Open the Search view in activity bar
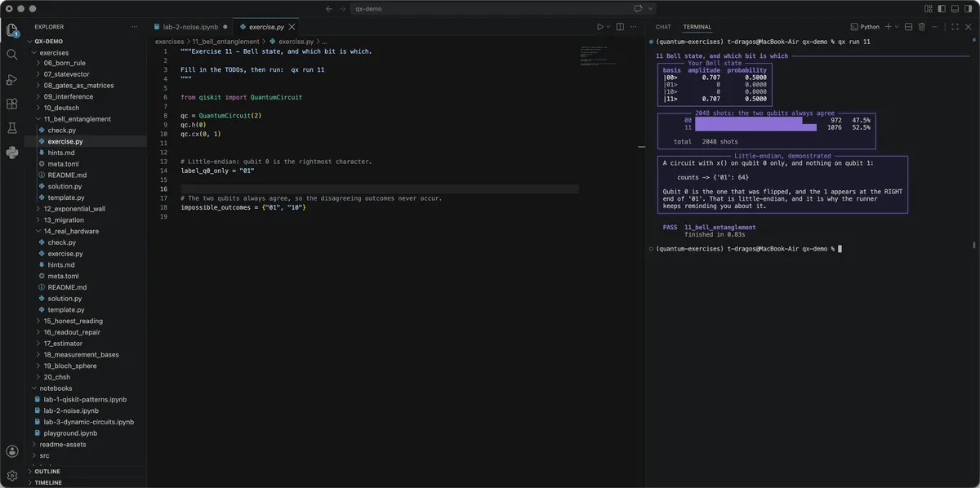 (x=12, y=55)
